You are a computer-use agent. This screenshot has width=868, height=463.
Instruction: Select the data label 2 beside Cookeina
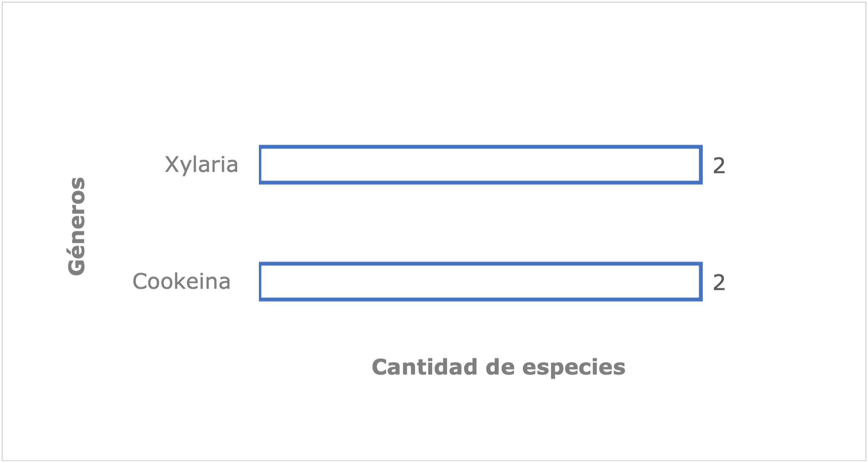coord(719,283)
